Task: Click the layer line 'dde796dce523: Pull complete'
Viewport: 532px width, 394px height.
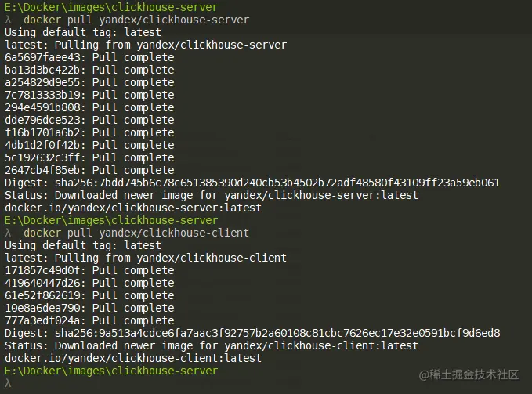Action: 89,121
